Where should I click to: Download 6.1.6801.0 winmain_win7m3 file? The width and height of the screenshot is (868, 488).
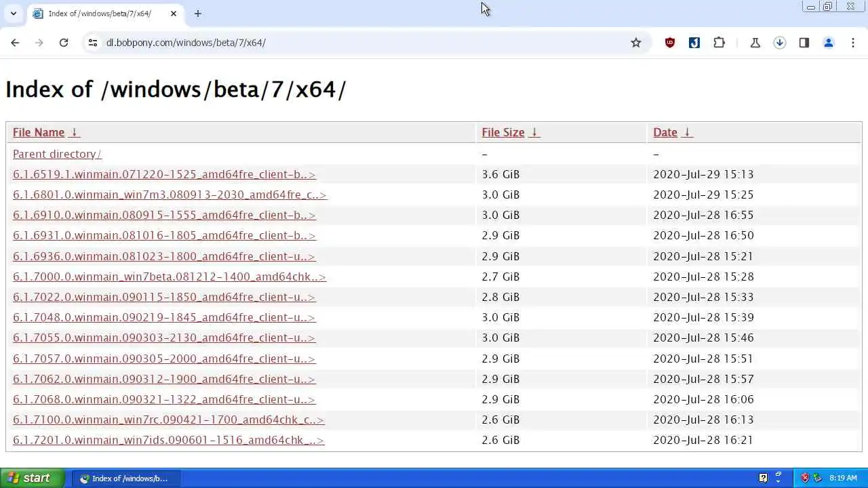tap(170, 195)
